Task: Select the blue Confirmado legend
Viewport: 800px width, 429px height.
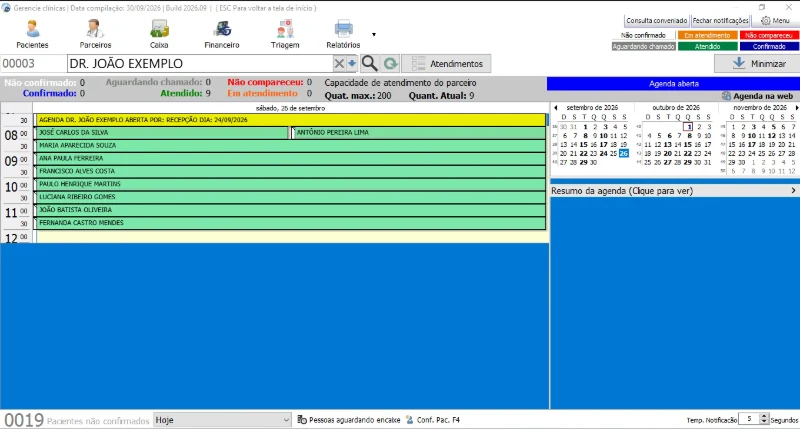Action: (769, 46)
